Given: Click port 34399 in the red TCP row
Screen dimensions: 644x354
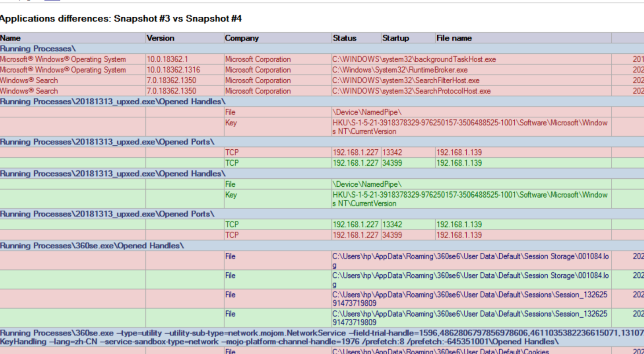Looking at the screenshot, I should [392, 235].
